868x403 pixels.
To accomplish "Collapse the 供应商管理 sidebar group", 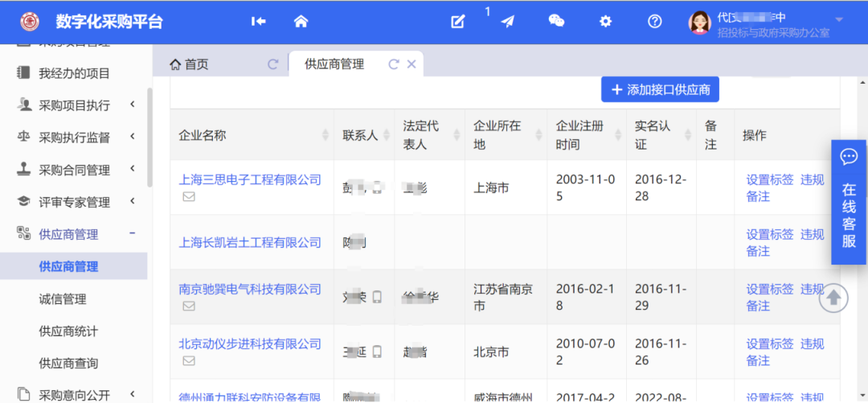I will point(132,234).
